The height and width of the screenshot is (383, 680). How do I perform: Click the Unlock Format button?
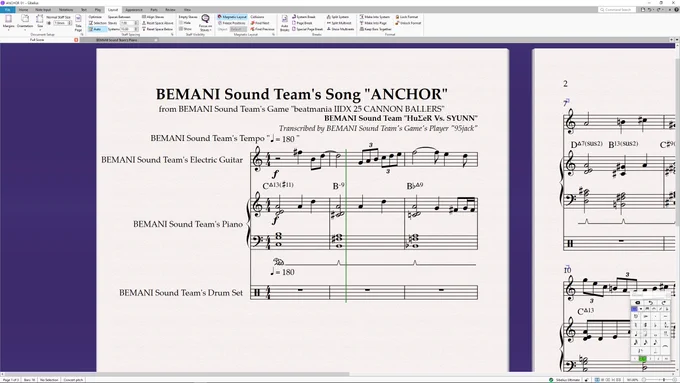tap(408, 23)
